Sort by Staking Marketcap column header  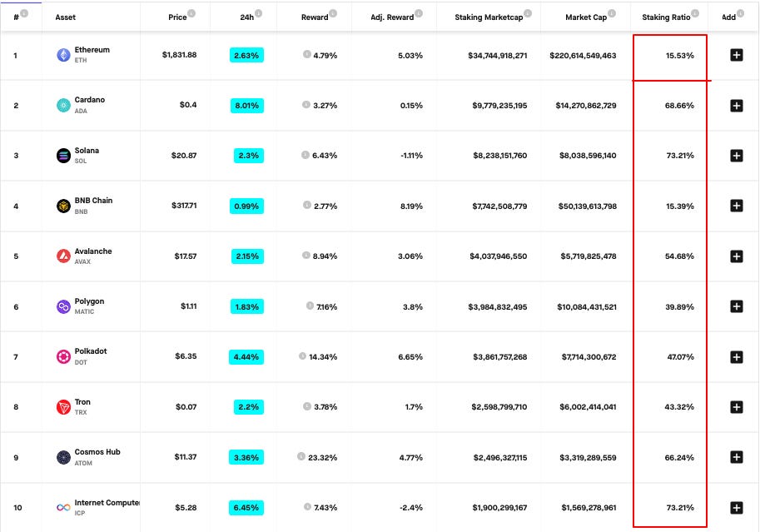click(x=489, y=17)
